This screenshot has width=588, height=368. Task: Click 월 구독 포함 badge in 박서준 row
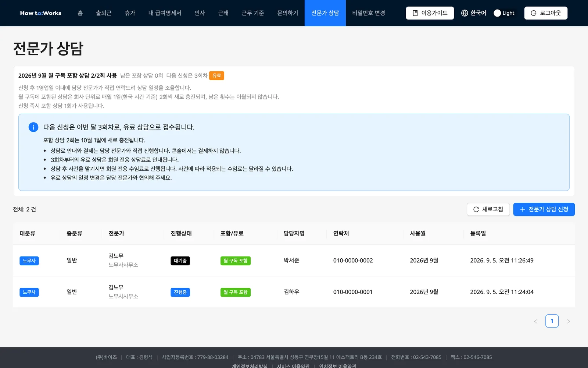[x=236, y=261]
